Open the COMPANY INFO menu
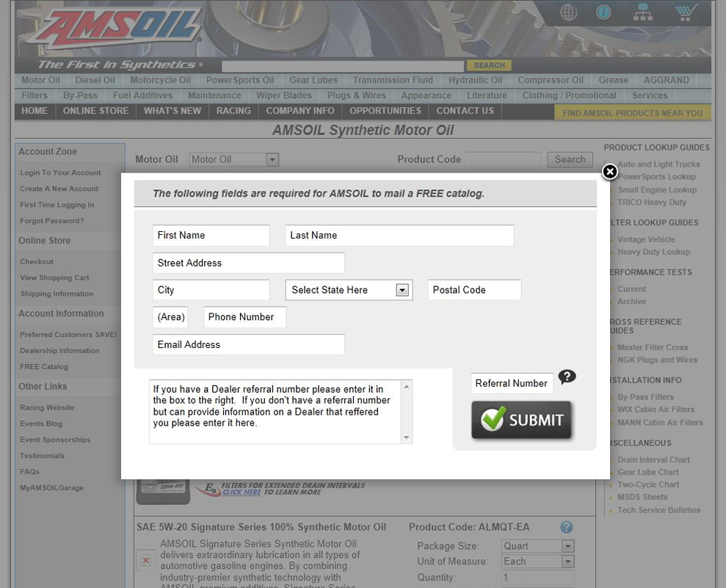Image resolution: width=726 pixels, height=588 pixels. [300, 111]
